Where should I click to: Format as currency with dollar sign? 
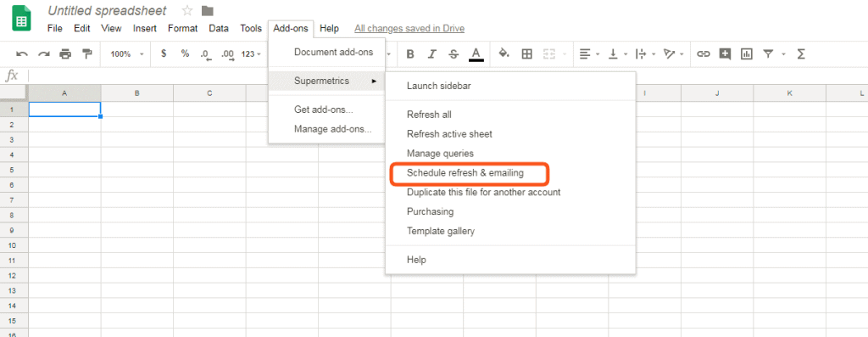164,53
